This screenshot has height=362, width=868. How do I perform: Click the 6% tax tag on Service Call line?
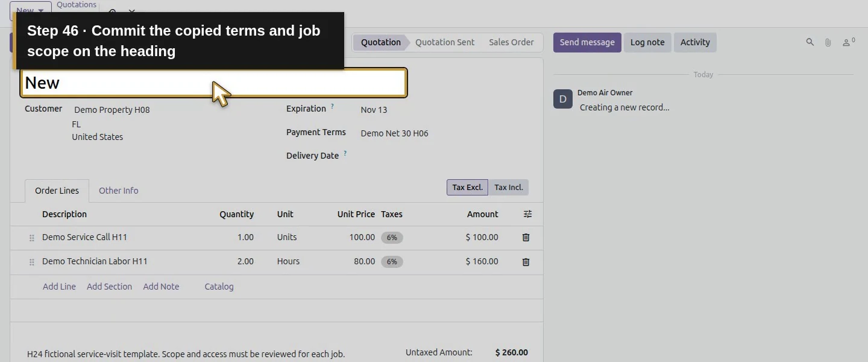point(392,238)
